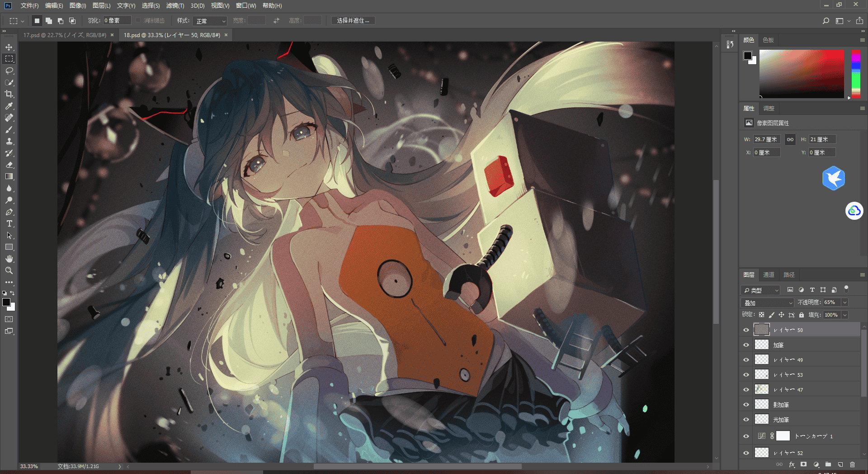Select the Hand tool
868x474 pixels.
click(x=9, y=259)
